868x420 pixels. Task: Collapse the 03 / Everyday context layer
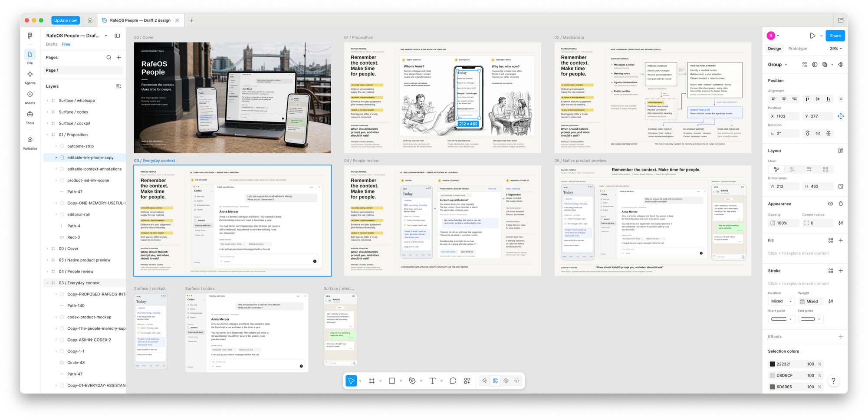(x=47, y=283)
